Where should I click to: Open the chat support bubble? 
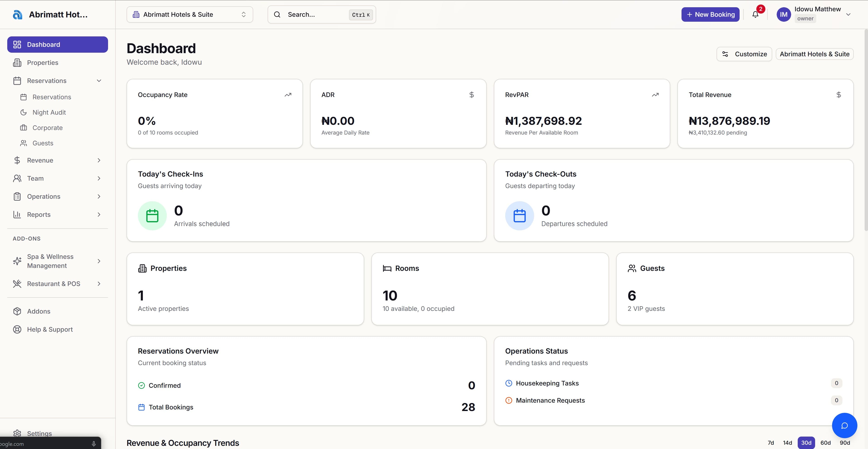844,425
